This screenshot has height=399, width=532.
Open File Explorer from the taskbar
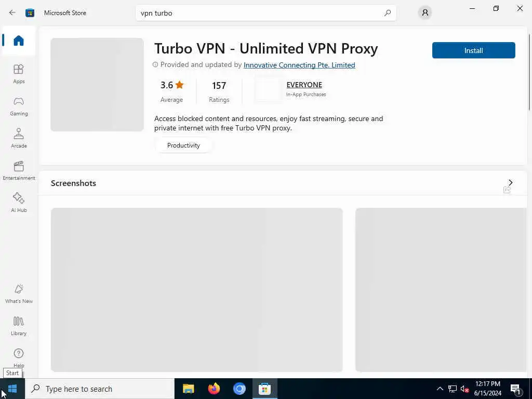(x=188, y=389)
